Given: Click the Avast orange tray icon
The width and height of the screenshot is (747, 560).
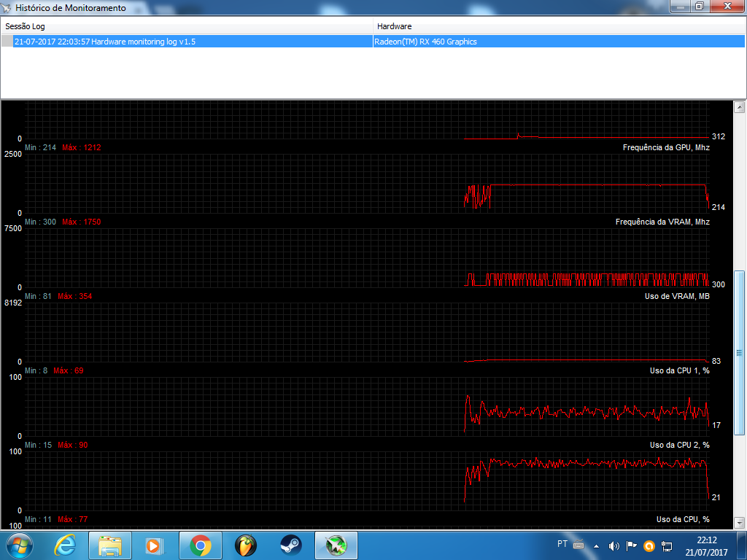Looking at the screenshot, I should click(x=649, y=545).
